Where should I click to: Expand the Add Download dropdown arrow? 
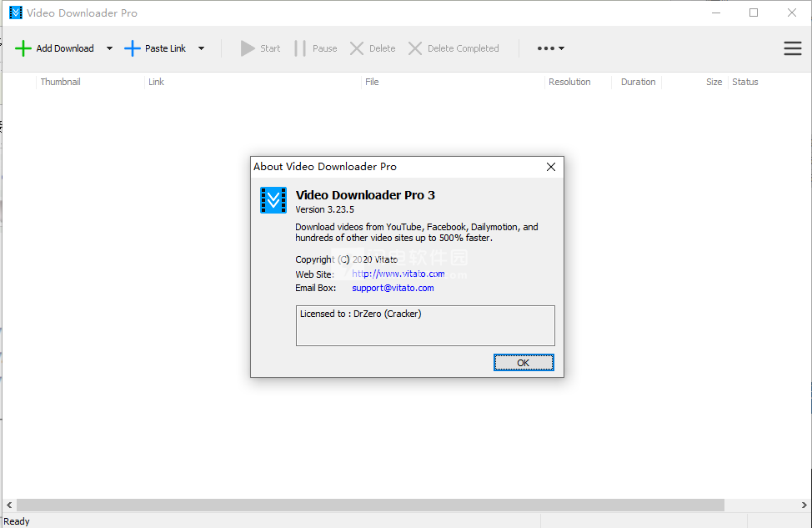pos(109,48)
